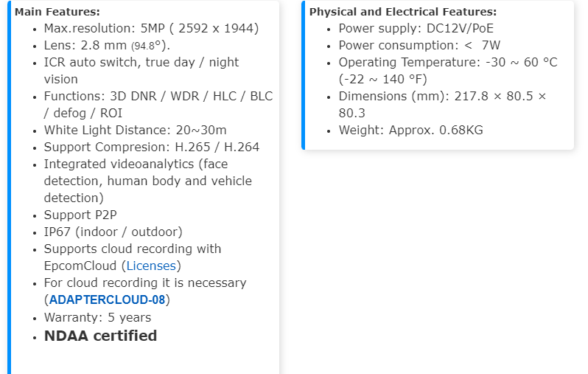The height and width of the screenshot is (374, 588).
Task: Click the Main Features heading
Action: [x=57, y=12]
